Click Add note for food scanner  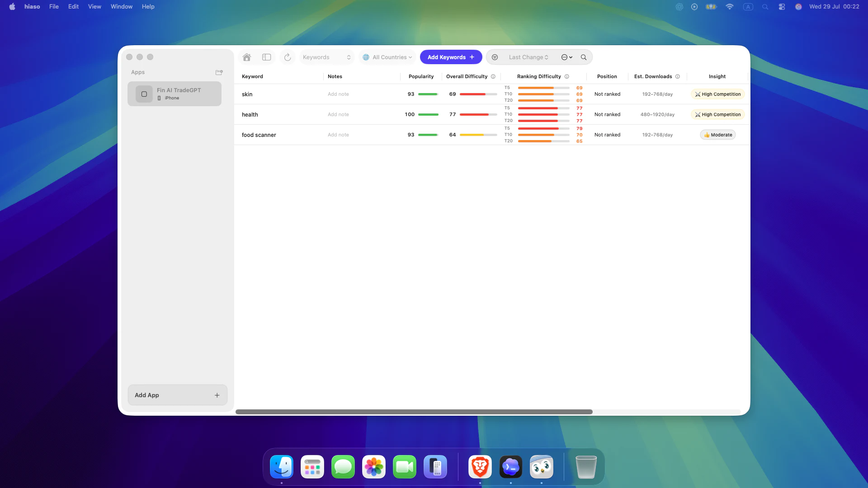pos(338,135)
